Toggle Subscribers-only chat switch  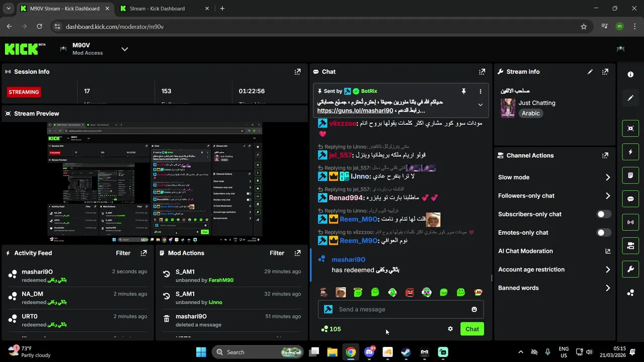coord(604,214)
